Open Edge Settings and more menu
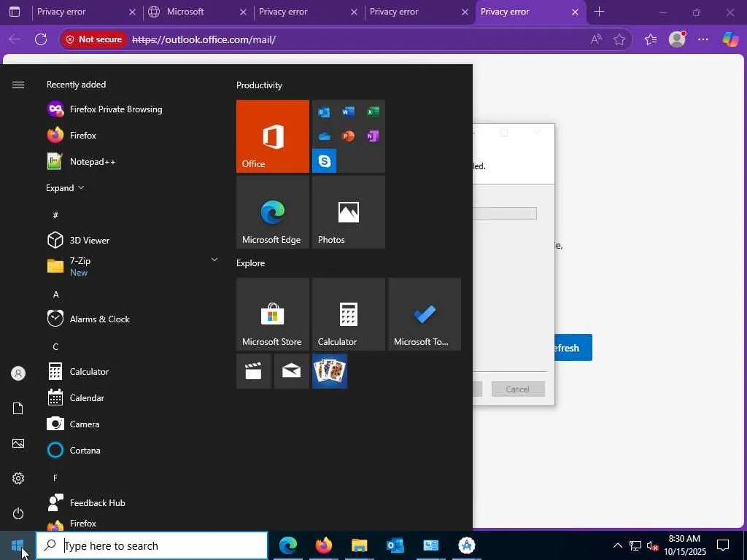This screenshot has height=560, width=747. click(703, 39)
